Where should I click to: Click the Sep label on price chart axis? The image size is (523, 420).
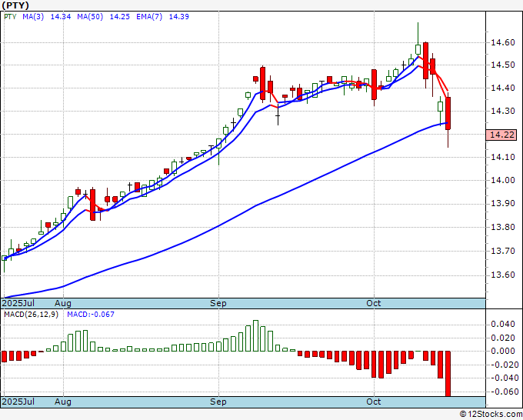pyautogui.click(x=218, y=303)
